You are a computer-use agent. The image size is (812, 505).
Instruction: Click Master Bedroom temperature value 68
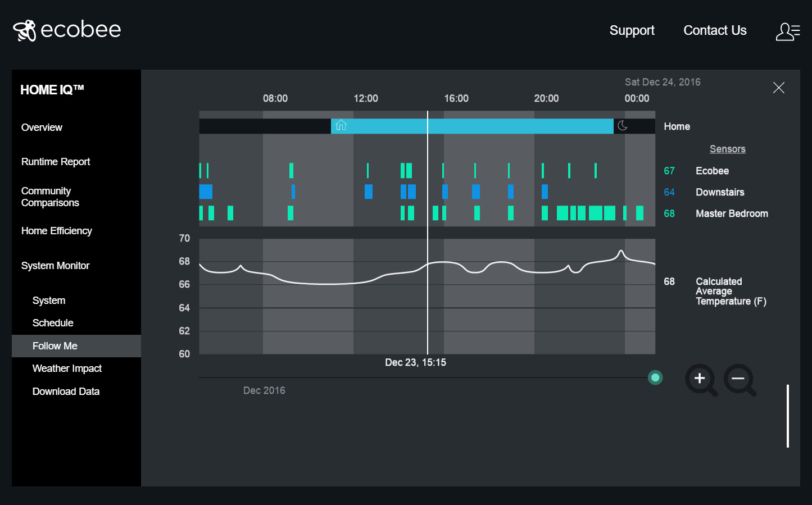669,213
